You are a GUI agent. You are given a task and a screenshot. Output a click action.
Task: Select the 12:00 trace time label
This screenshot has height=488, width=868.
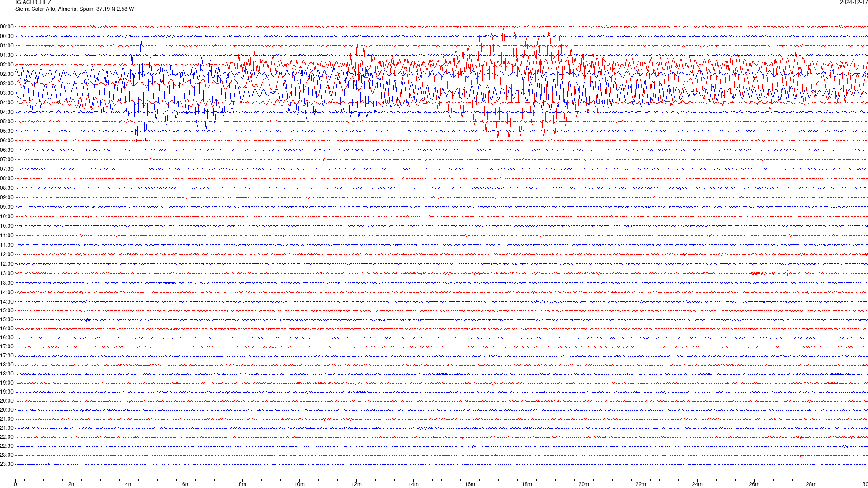click(7, 254)
